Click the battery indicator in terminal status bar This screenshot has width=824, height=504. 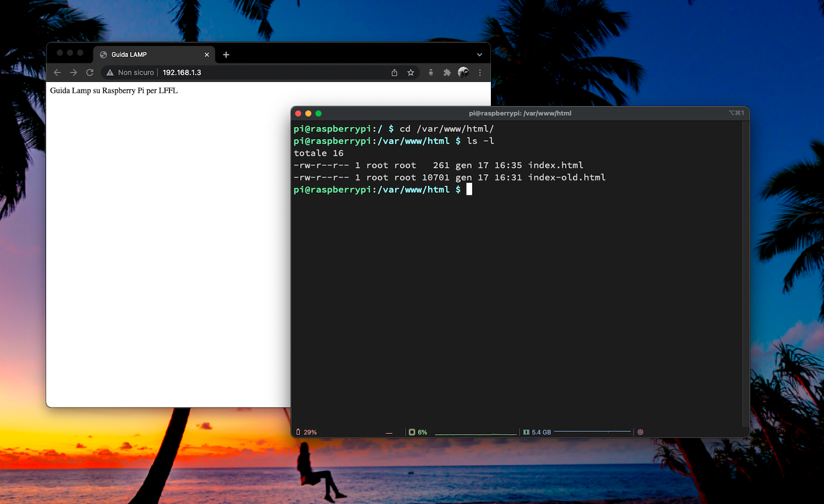(x=300, y=432)
